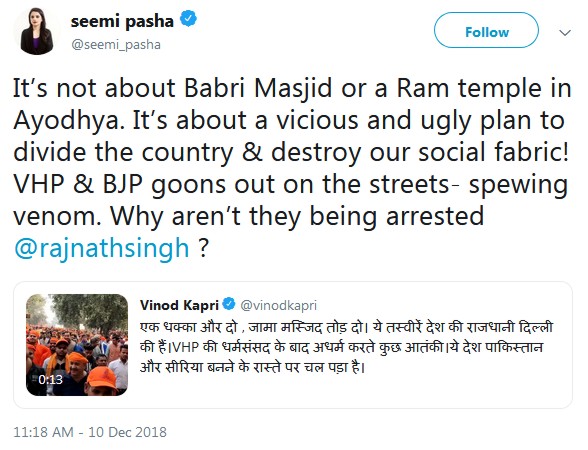The height and width of the screenshot is (450, 588).
Task: Click the tweet line starting with 'VHP & BJP goons'
Action: coord(290,185)
